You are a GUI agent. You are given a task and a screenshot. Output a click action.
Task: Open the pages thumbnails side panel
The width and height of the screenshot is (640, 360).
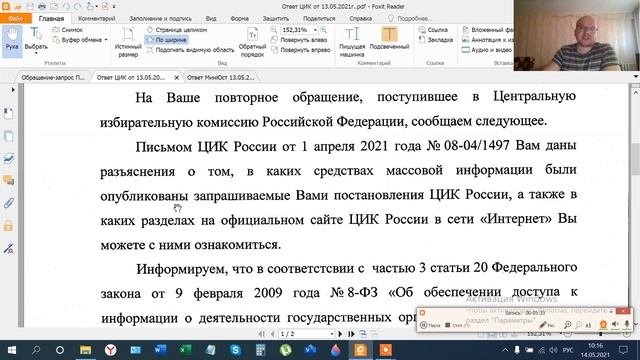8,136
